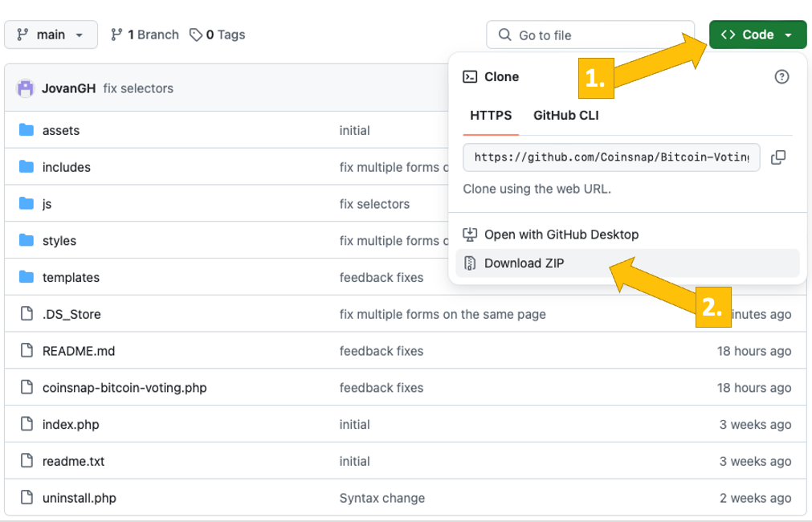Click the templates folder icon
Image resolution: width=812 pixels, height=522 pixels.
[x=27, y=277]
